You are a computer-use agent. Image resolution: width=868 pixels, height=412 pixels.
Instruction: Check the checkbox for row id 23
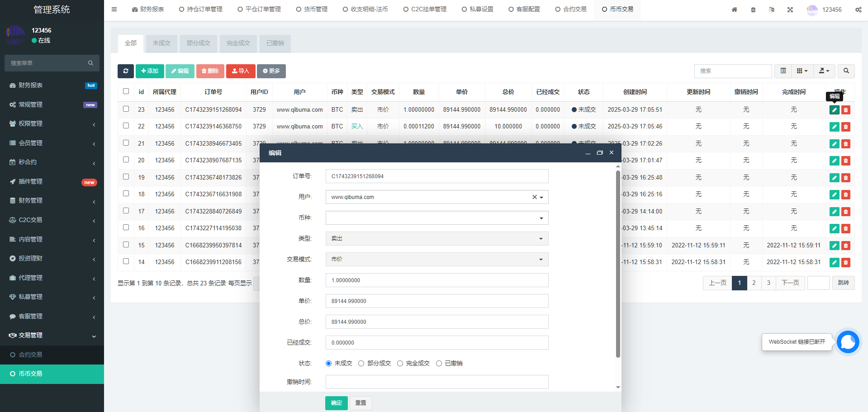pyautogui.click(x=126, y=109)
